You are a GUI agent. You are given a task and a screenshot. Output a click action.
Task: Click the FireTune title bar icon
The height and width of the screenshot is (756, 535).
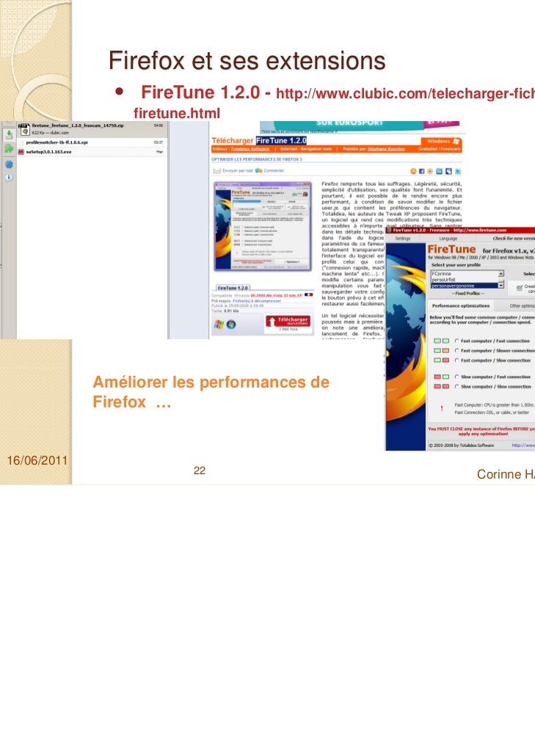click(390, 230)
